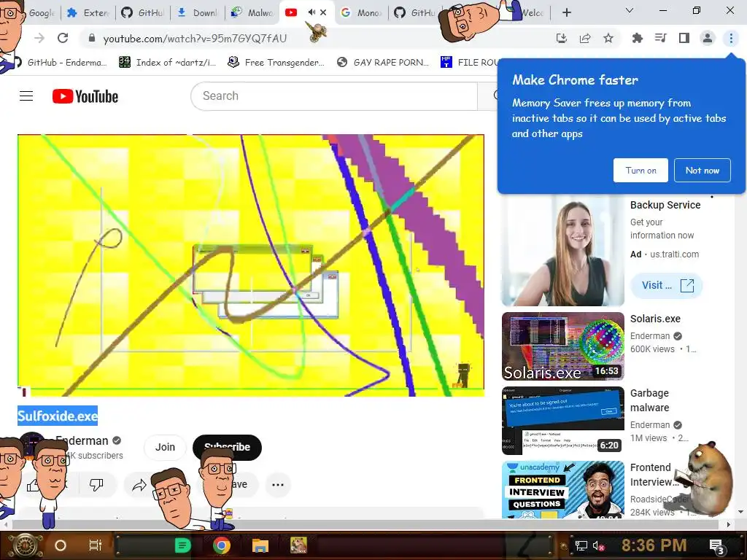
Task: Open the Backup Service ad image
Action: tap(562, 251)
